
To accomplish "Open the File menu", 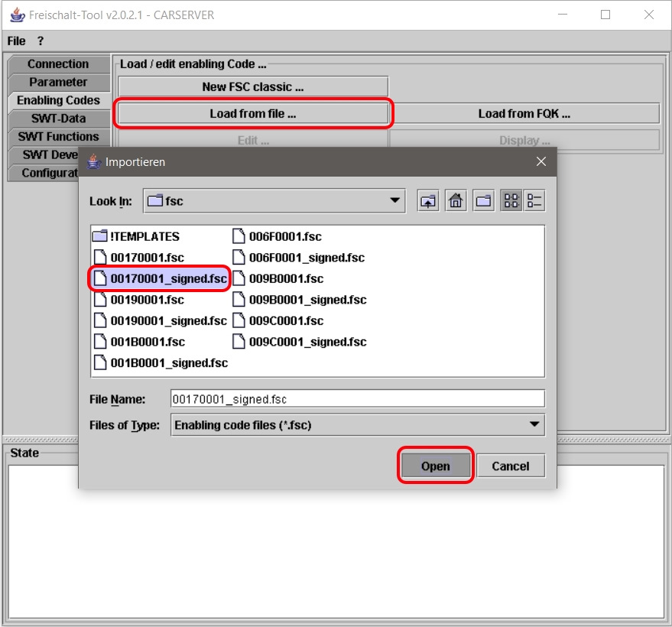I will coord(16,41).
